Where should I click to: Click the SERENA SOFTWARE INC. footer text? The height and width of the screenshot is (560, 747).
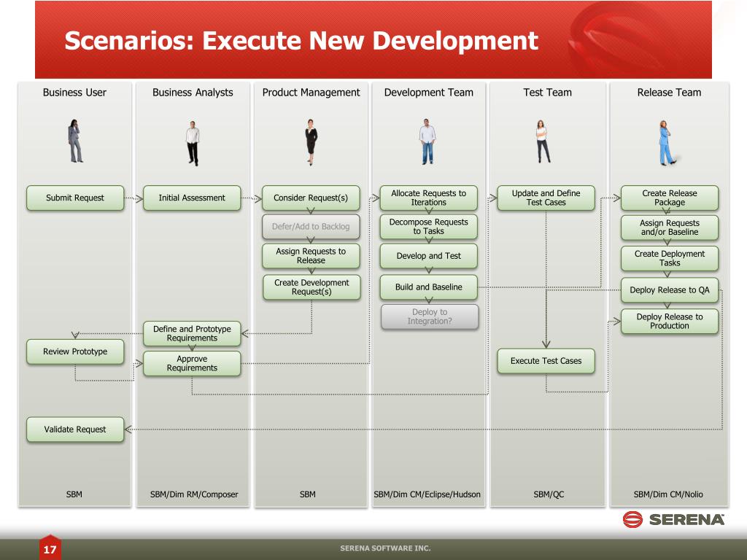click(385, 548)
